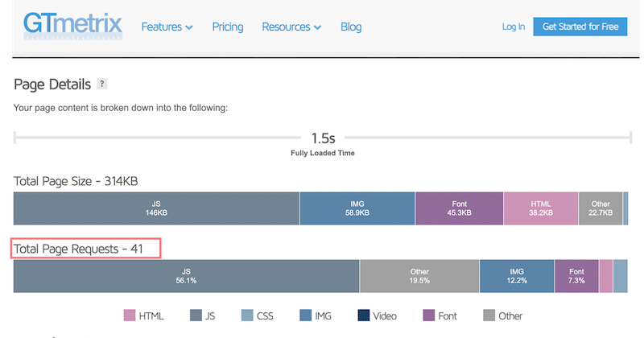Open the Blog page

[x=351, y=27]
